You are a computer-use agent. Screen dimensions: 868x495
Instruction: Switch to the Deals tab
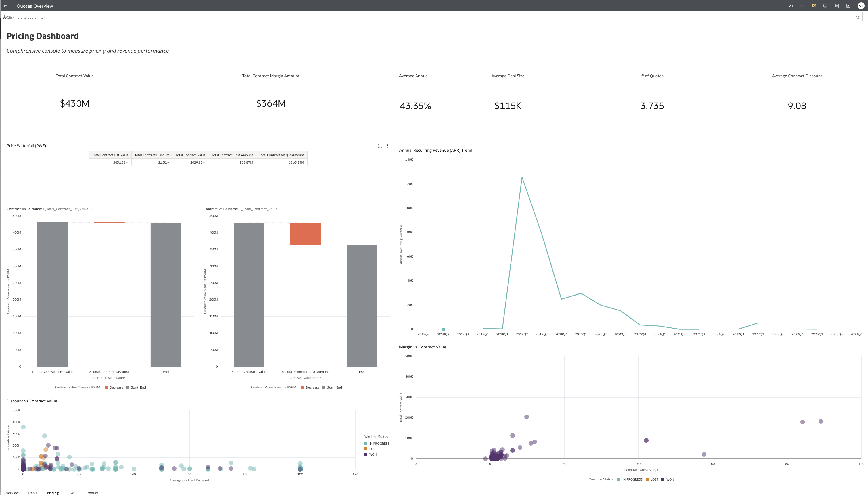[33, 493]
